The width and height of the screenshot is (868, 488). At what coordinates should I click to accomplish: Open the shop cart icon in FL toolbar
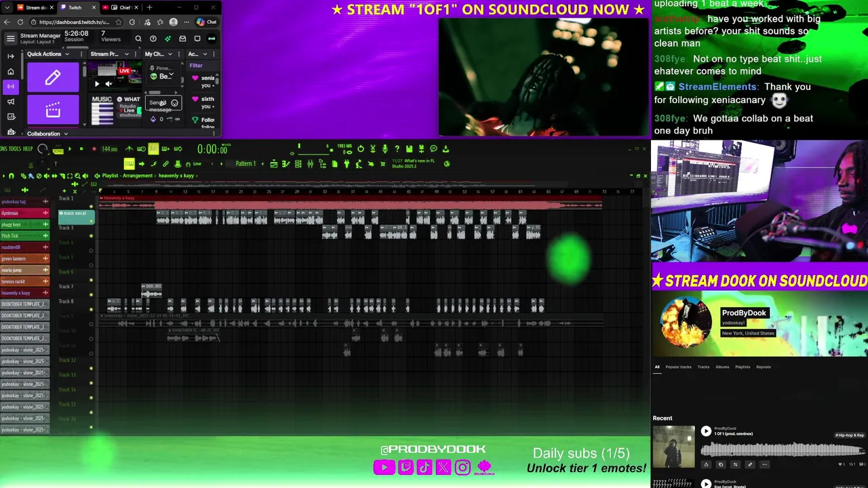click(382, 164)
